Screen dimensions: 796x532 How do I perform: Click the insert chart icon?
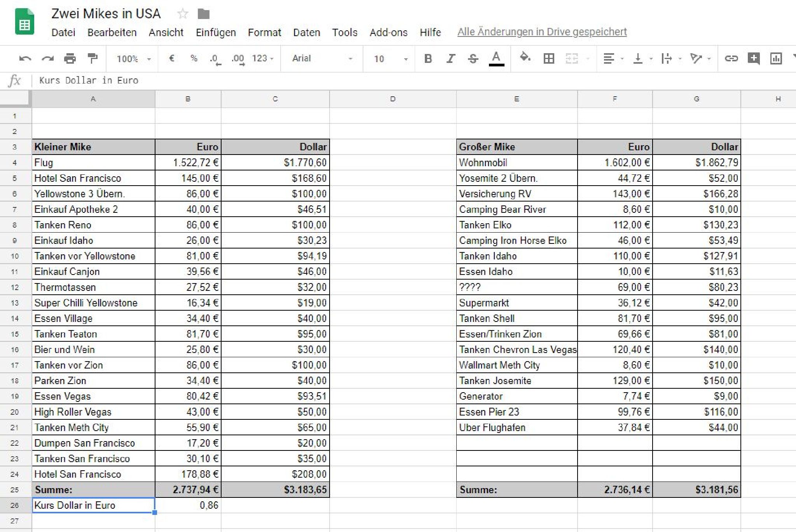point(776,59)
